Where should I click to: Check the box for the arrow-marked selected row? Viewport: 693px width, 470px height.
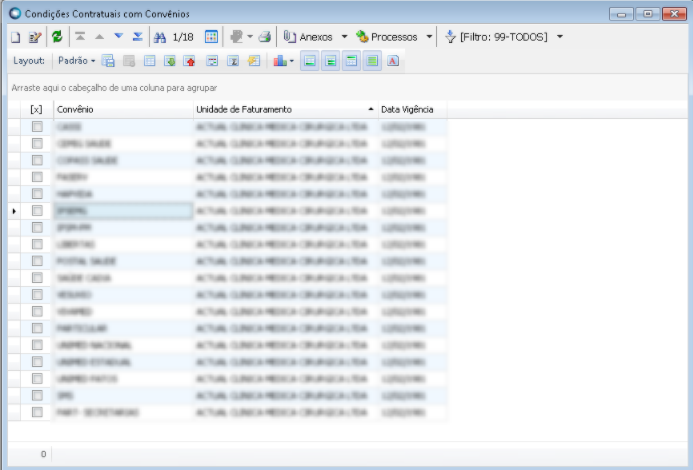tap(37, 211)
